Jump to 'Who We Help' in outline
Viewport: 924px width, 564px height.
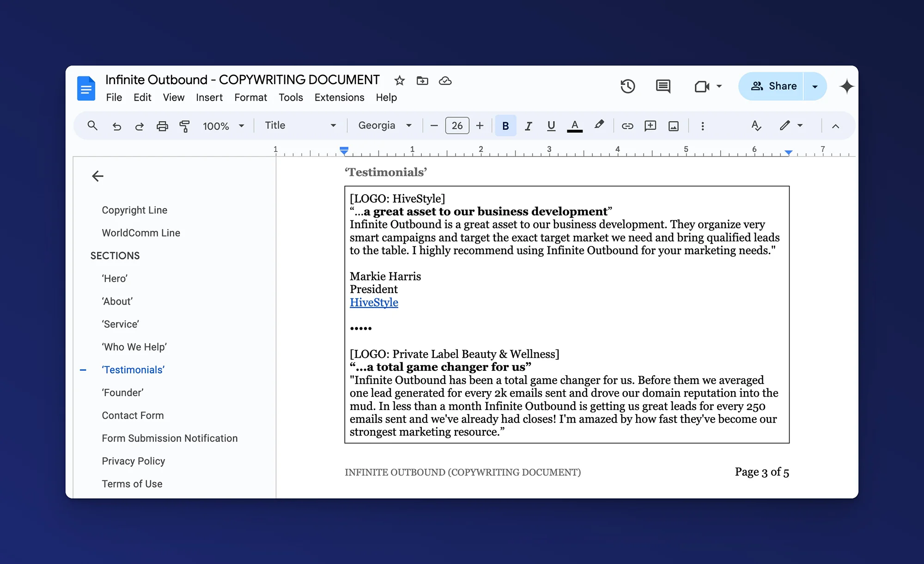(134, 347)
